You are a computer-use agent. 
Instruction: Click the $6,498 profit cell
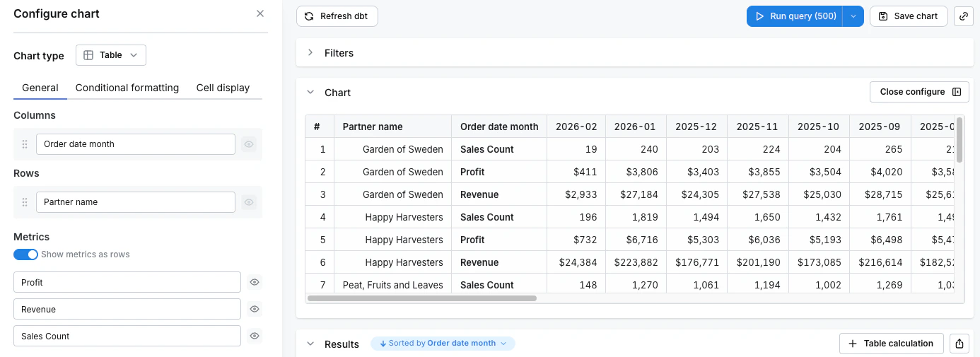880,240
